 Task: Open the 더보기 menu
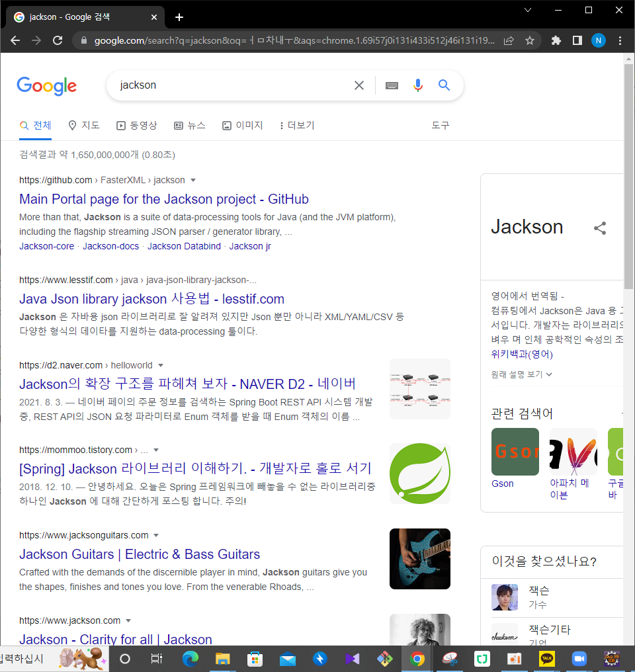297,126
